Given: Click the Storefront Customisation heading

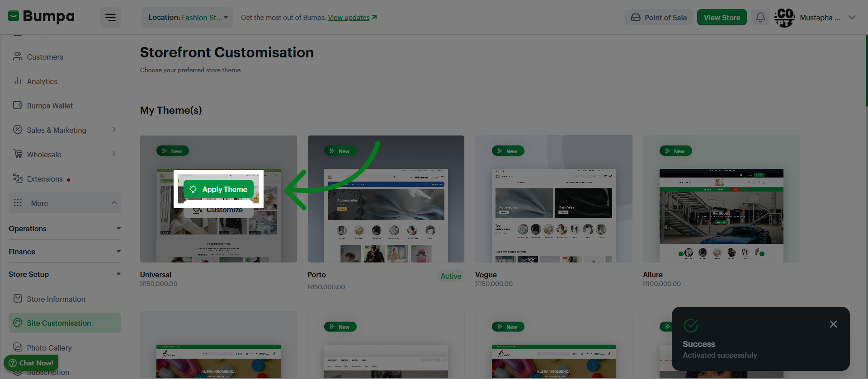Looking at the screenshot, I should 226,52.
